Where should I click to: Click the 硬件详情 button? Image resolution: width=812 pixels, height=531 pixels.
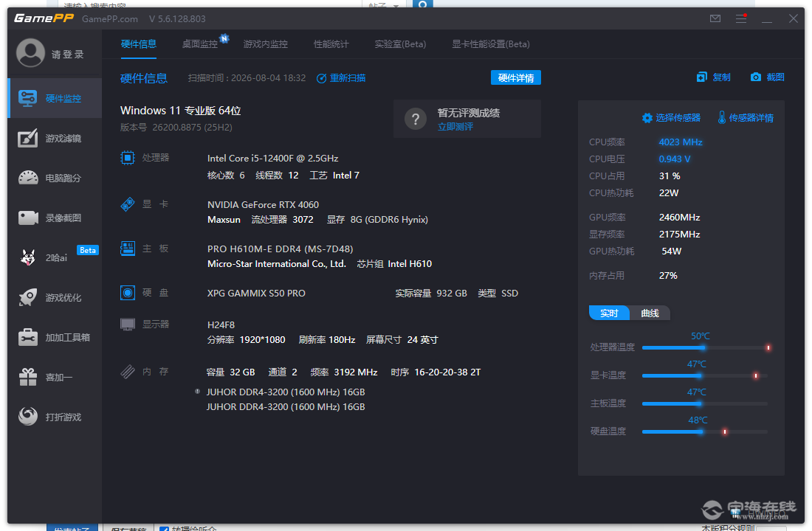pyautogui.click(x=516, y=77)
